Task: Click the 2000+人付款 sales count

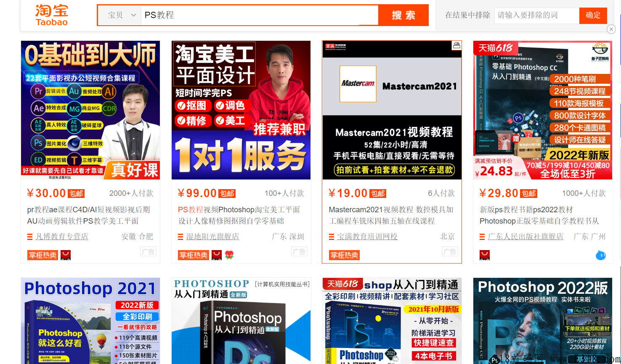Action: tap(131, 193)
